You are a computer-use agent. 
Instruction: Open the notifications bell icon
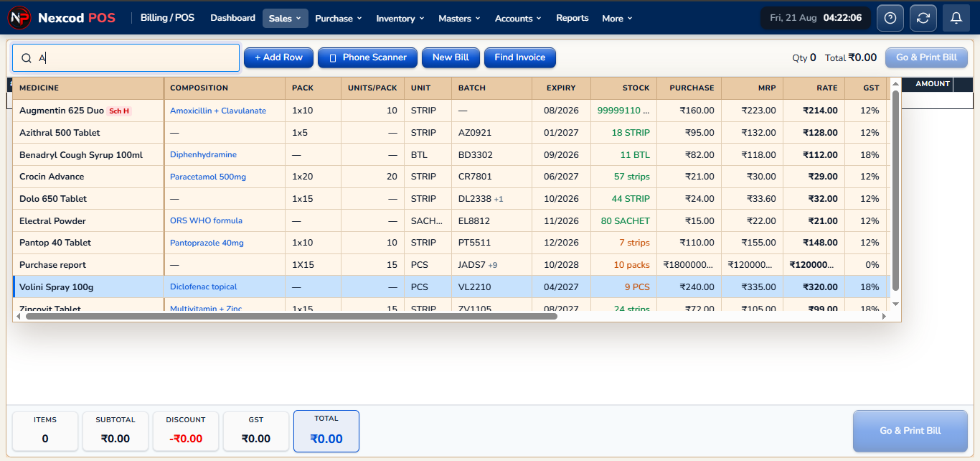[956, 18]
